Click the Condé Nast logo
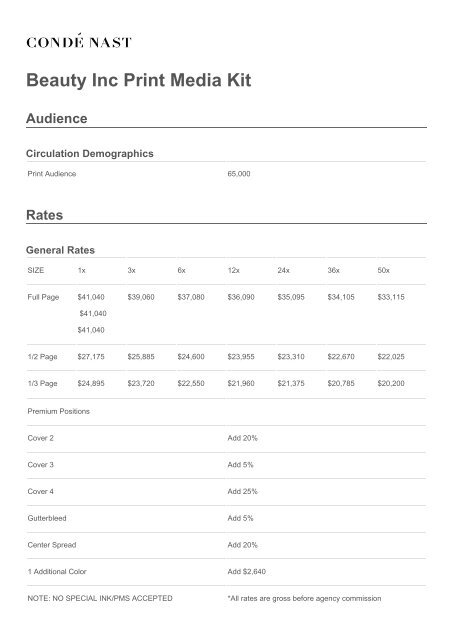Image resolution: width=453 pixels, height=640 pixels. 79,41
